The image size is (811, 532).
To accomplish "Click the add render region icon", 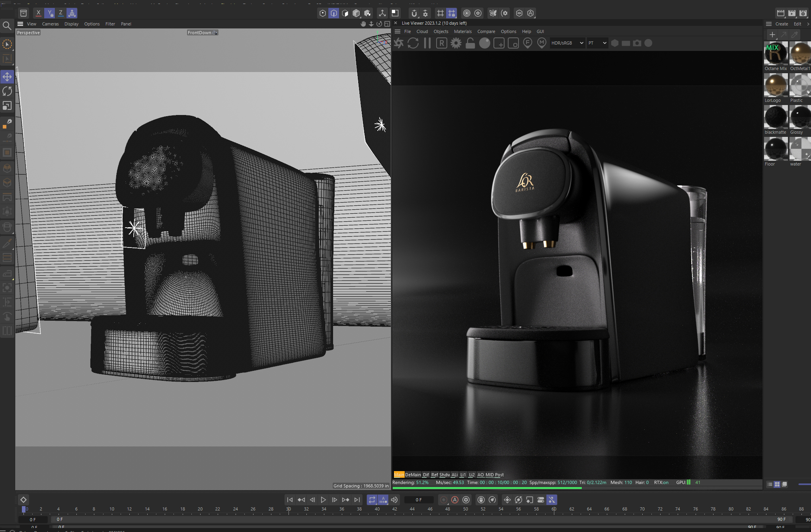I will pyautogui.click(x=499, y=43).
